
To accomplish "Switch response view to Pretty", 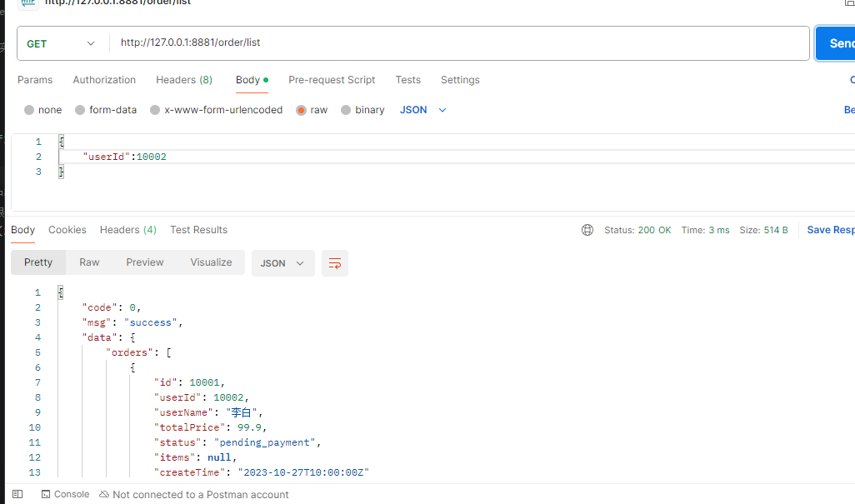I will (38, 262).
